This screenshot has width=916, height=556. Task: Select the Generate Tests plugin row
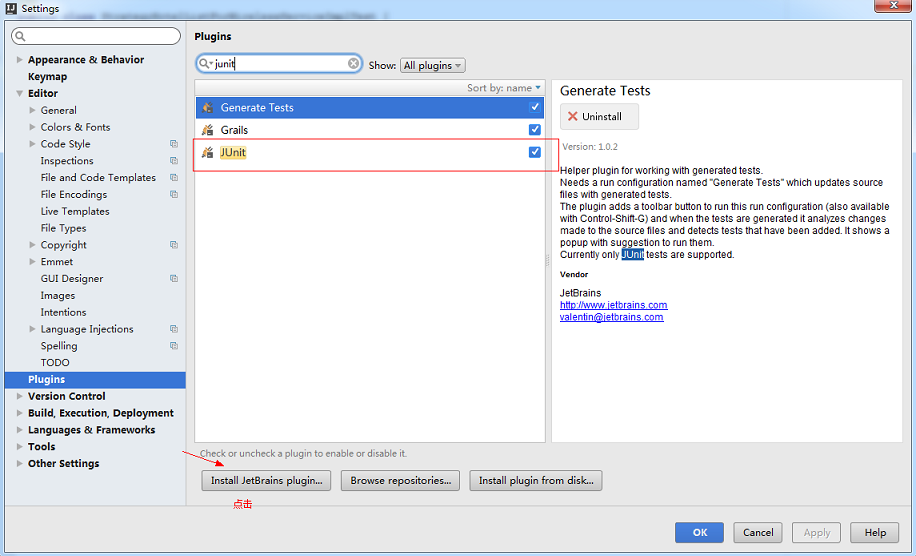click(x=370, y=107)
